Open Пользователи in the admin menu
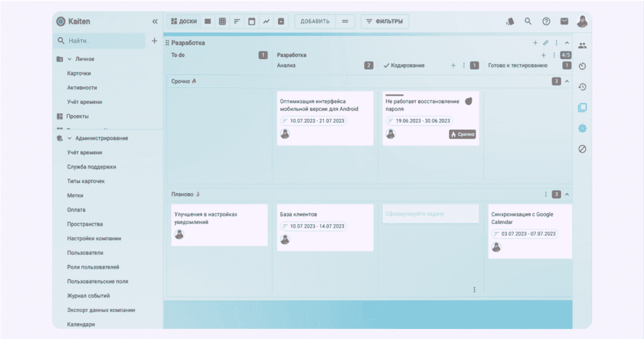The image size is (644, 339). tap(85, 253)
